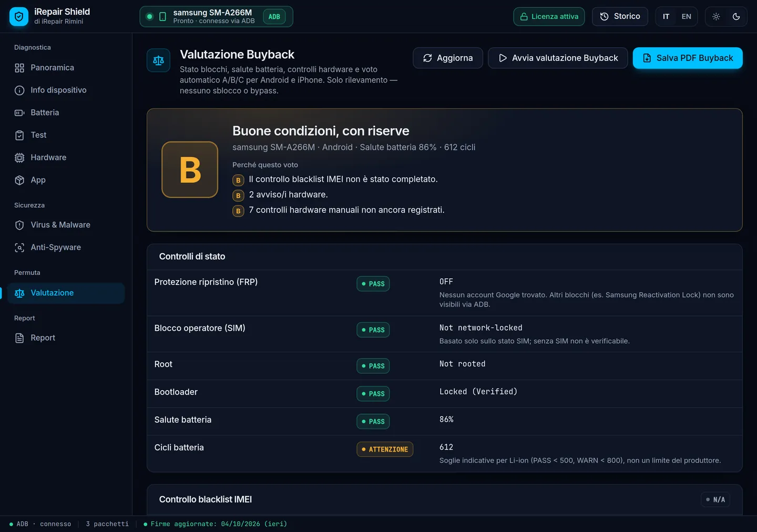Click the PASS badge for Protezione ripristino (FRP)
The height and width of the screenshot is (532, 757).
click(373, 284)
